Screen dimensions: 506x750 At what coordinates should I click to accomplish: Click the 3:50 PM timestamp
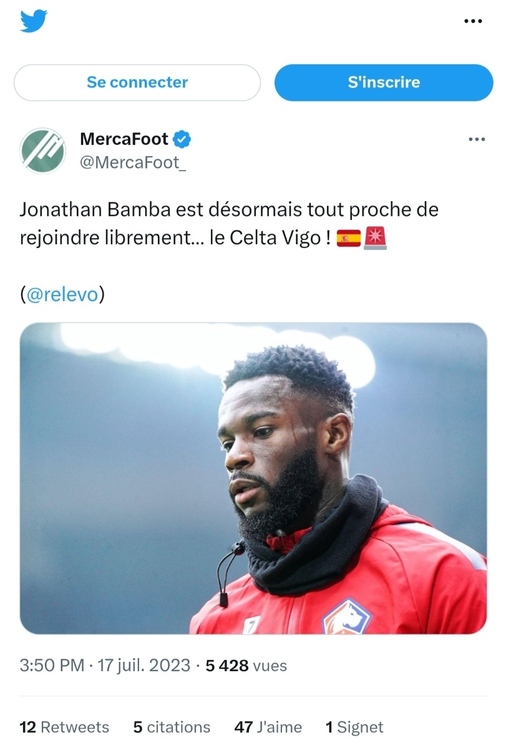52,665
